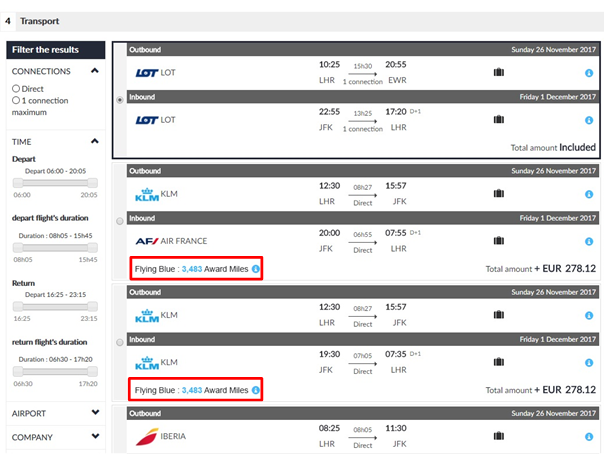
Task: Click the Depart time slider left handle
Action: (x=17, y=183)
